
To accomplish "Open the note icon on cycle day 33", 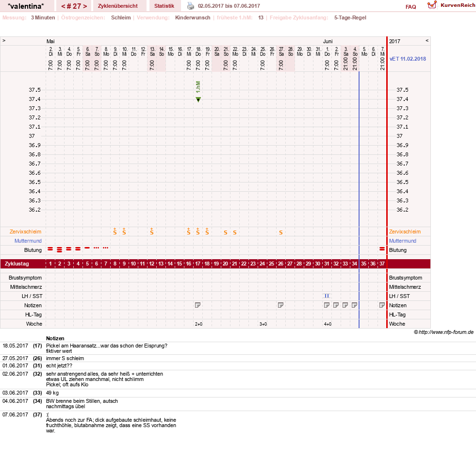I will 345,305.
